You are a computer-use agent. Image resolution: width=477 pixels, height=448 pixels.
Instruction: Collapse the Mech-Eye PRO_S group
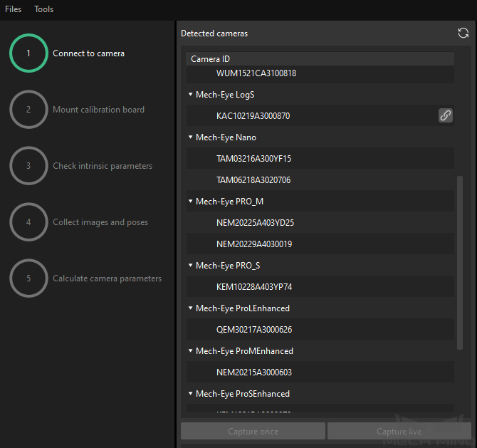point(190,266)
